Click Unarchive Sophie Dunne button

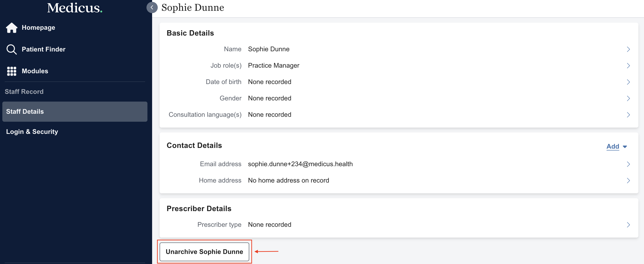pyautogui.click(x=204, y=252)
